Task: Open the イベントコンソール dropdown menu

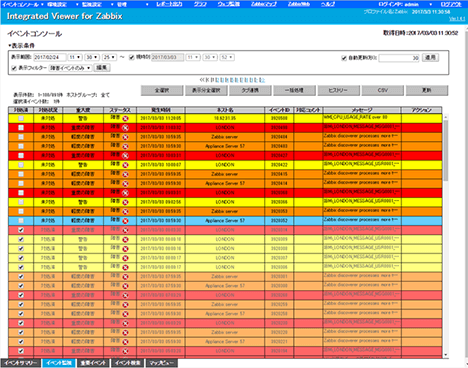Action: [x=23, y=4]
